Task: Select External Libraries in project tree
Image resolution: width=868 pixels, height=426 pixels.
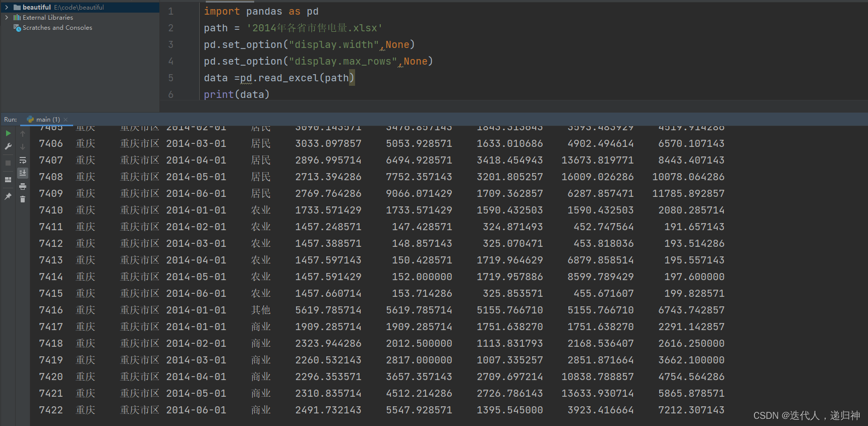Action: 48,17
